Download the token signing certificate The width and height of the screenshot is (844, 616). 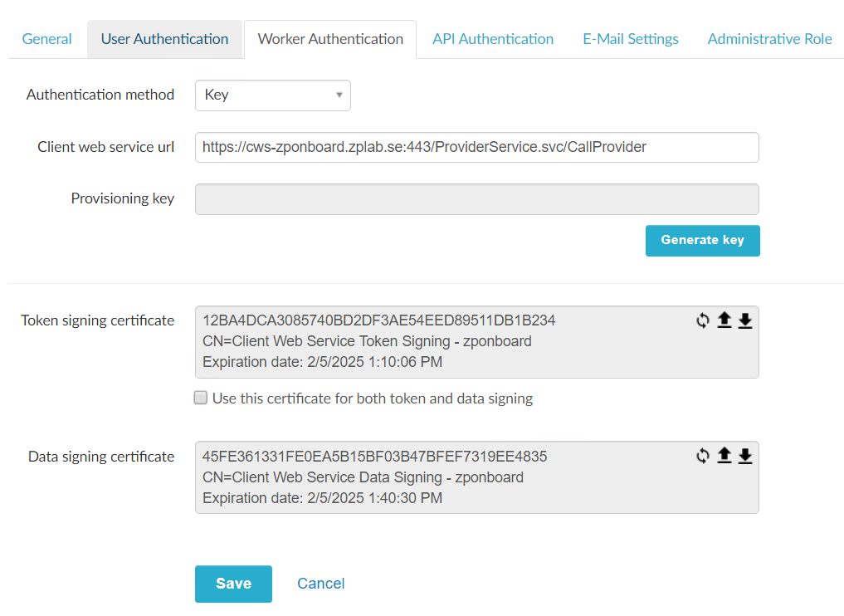point(745,320)
